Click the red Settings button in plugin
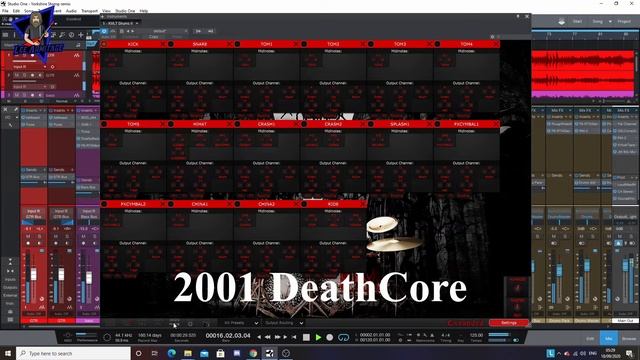This screenshot has width=640, height=360. (509, 323)
